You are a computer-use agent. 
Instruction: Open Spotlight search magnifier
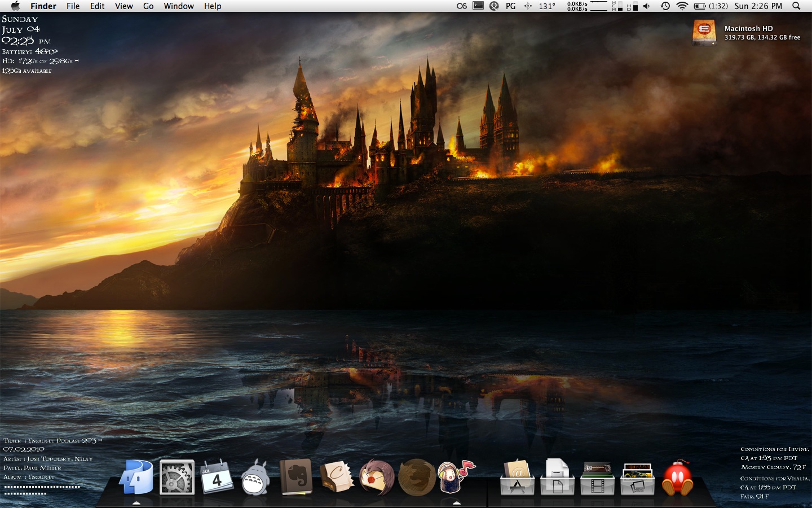796,6
